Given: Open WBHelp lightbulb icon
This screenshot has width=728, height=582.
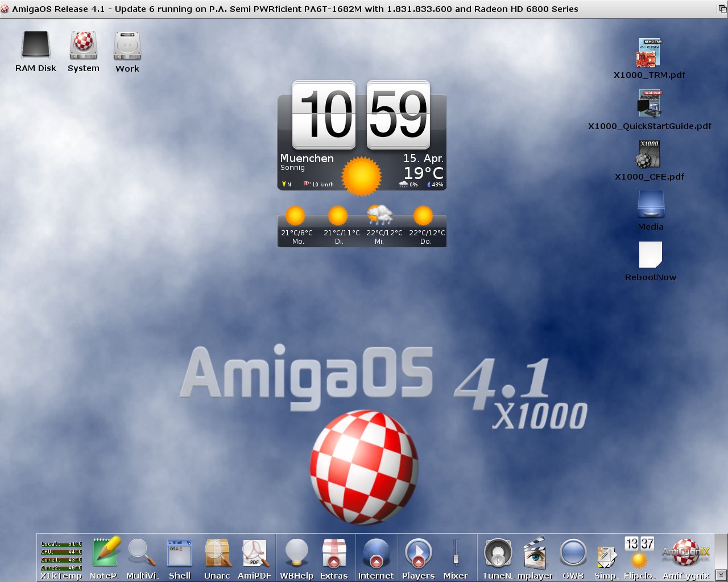Looking at the screenshot, I should 296,553.
